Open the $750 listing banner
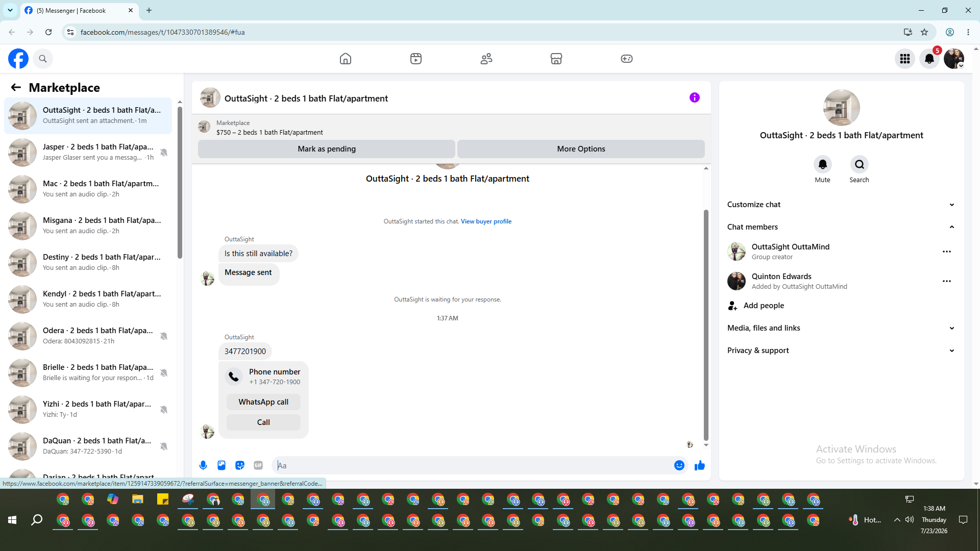The width and height of the screenshot is (980, 551). click(451, 128)
